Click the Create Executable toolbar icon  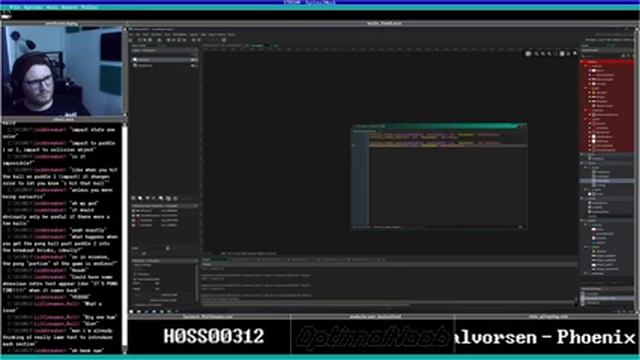click(x=159, y=40)
